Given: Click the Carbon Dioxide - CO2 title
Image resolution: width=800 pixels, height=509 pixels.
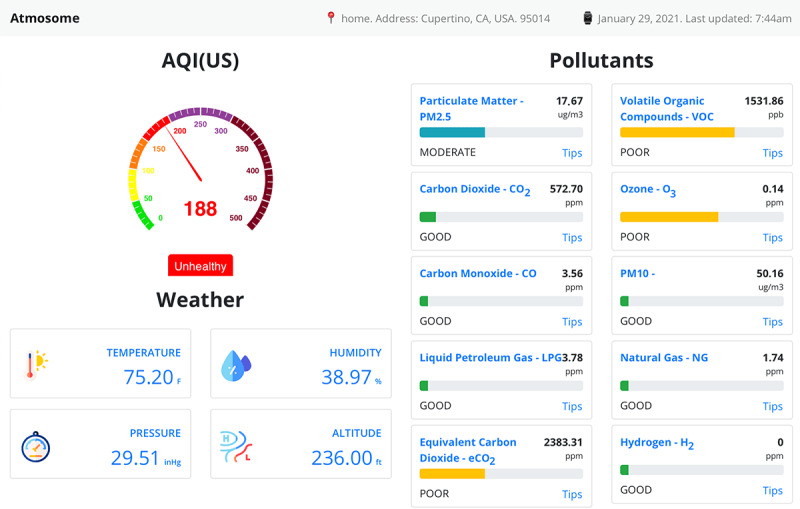Looking at the screenshot, I should [x=474, y=190].
